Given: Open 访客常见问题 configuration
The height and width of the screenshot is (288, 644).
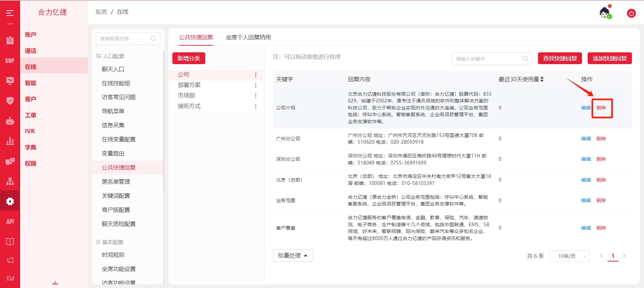Looking at the screenshot, I should click(x=119, y=97).
